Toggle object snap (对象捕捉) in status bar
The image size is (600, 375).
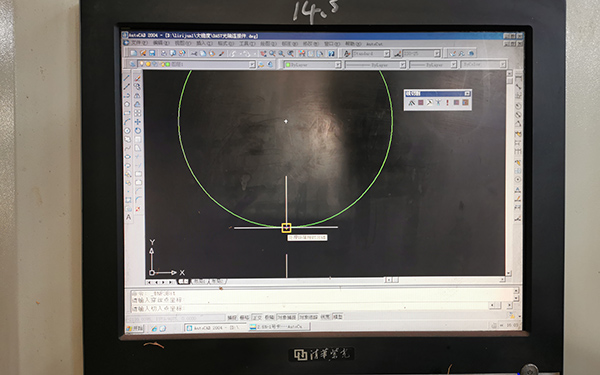tap(287, 317)
